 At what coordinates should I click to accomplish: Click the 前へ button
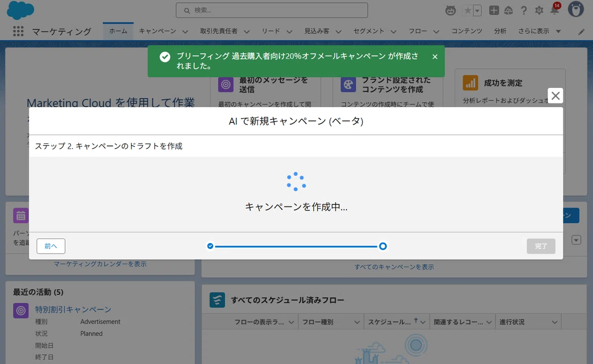[51, 246]
